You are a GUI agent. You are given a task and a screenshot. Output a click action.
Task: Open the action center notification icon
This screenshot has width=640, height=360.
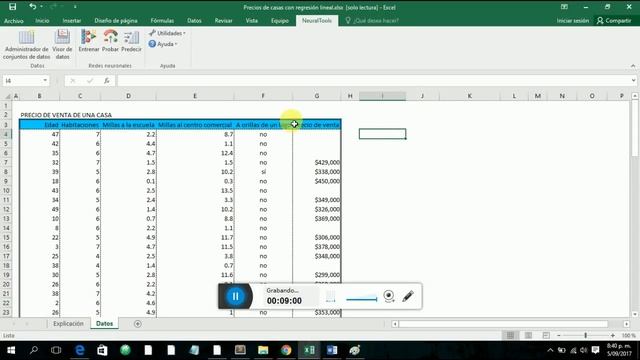[596, 350]
